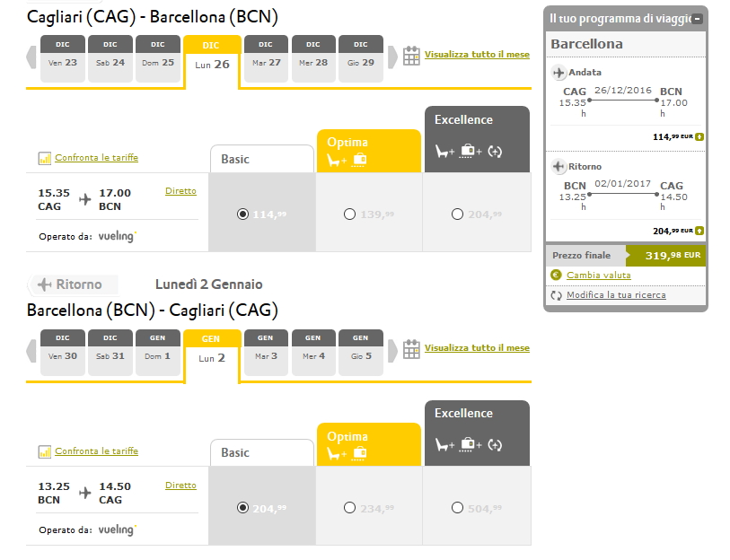
Task: Open the outbound month calendar icon
Action: 411,56
